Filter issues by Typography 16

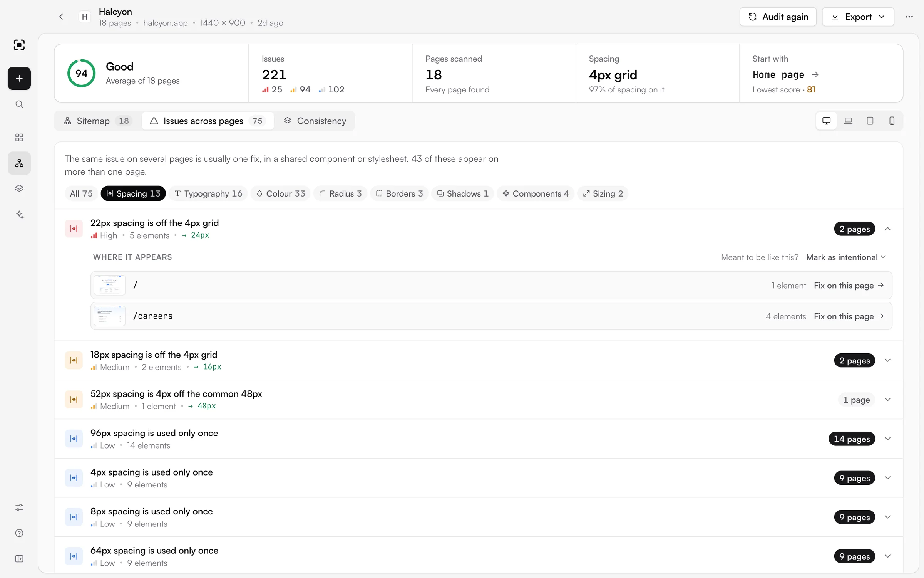tap(208, 193)
